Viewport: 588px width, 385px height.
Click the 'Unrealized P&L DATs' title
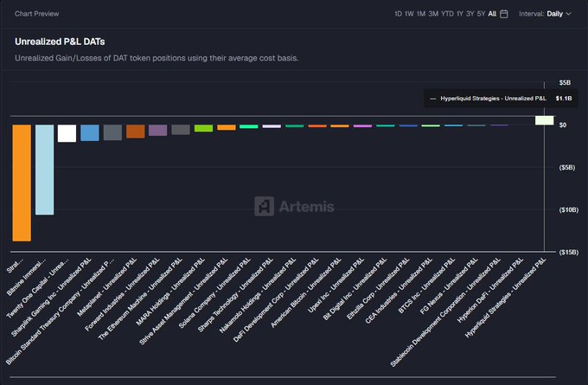(60, 42)
